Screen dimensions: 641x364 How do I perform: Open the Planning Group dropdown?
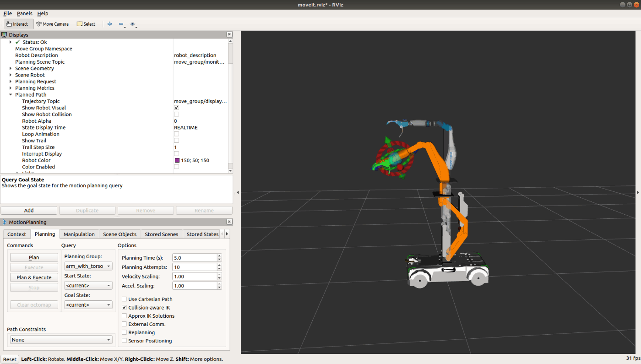tap(88, 266)
